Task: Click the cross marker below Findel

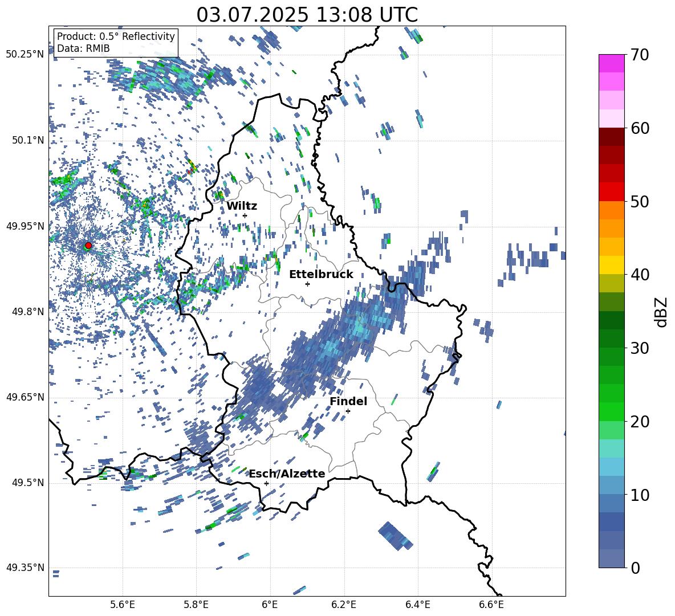Action: click(348, 411)
